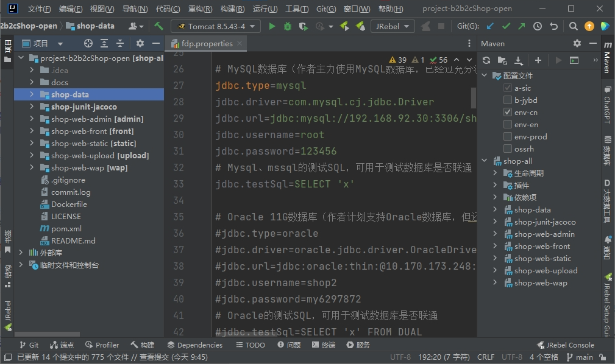Click the Git update project blue arrow
The width and height of the screenshot is (615, 364).
(x=490, y=26)
